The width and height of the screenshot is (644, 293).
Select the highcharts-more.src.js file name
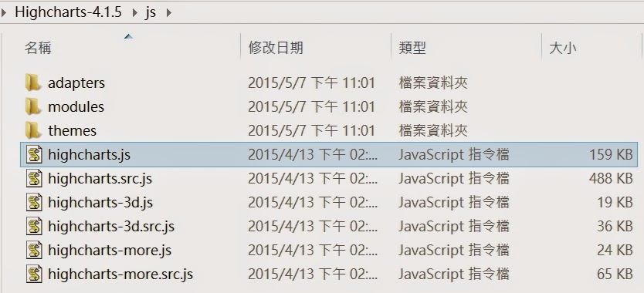pyautogui.click(x=120, y=274)
